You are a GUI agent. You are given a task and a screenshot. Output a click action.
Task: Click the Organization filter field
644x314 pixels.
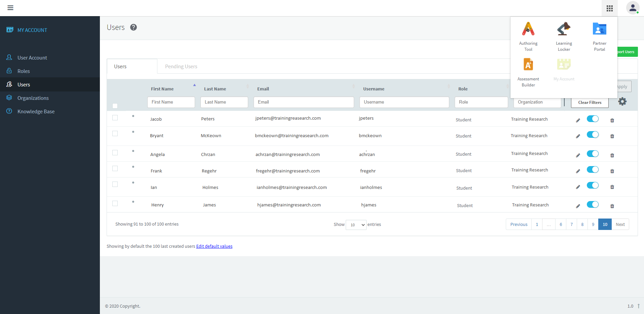tap(537, 102)
